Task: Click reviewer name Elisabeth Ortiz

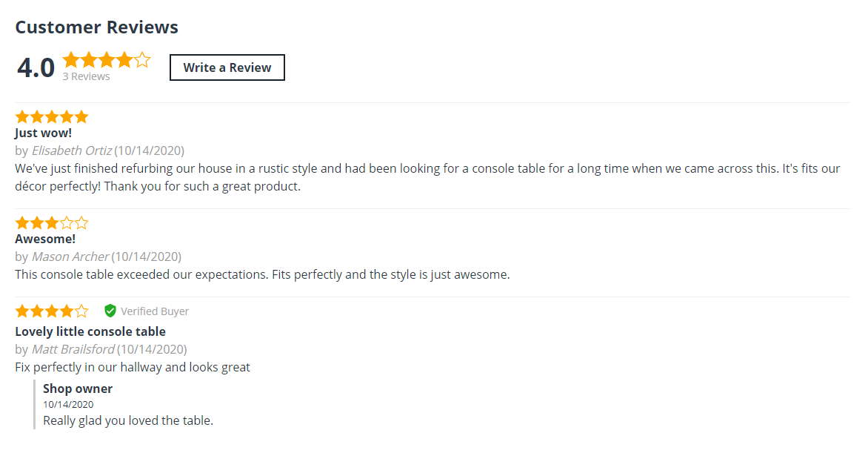Action: [72, 151]
